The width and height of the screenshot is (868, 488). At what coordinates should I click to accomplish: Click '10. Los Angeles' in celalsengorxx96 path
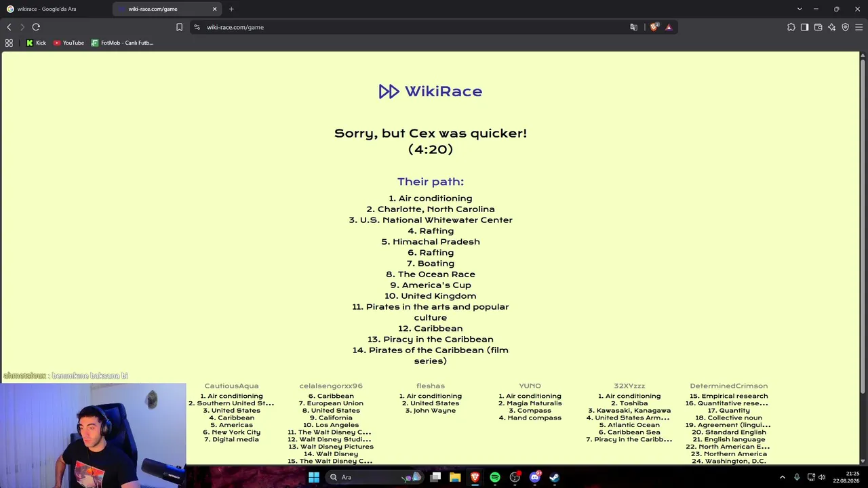[331, 425]
